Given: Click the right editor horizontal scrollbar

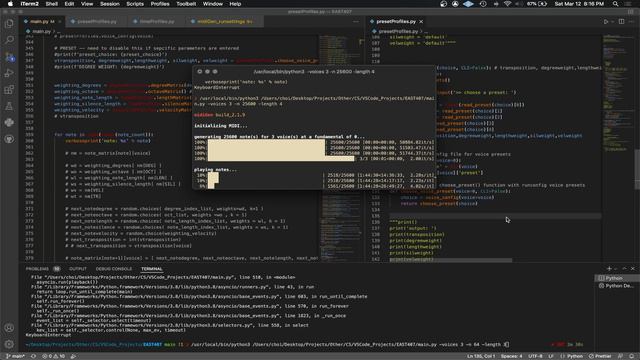Looking at the screenshot, I should [450, 260].
